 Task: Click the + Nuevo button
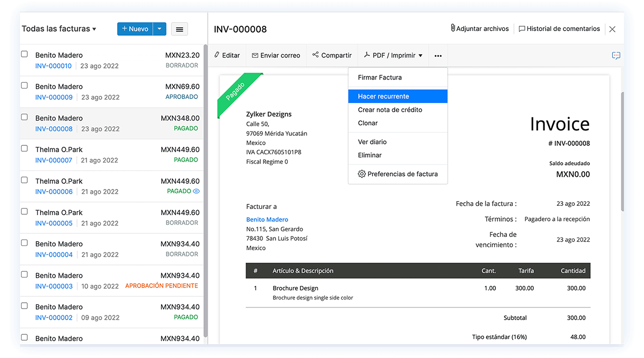click(x=135, y=29)
